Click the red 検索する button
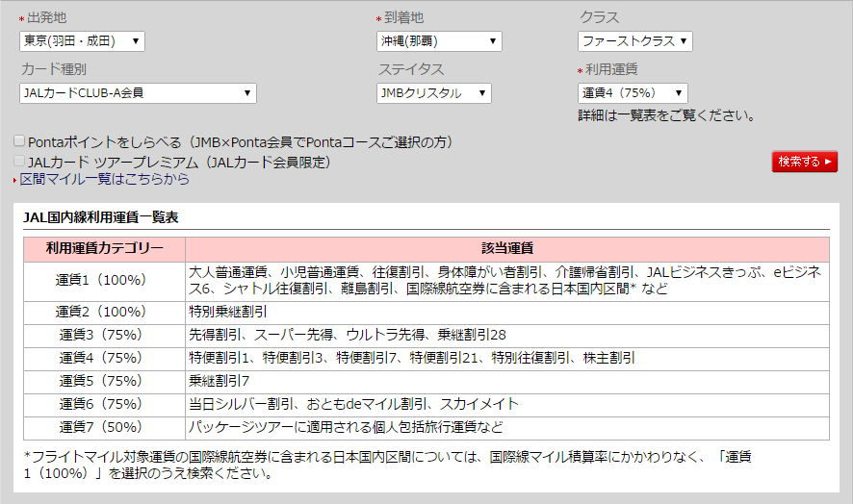Screen dimensions: 853x504 tap(805, 162)
